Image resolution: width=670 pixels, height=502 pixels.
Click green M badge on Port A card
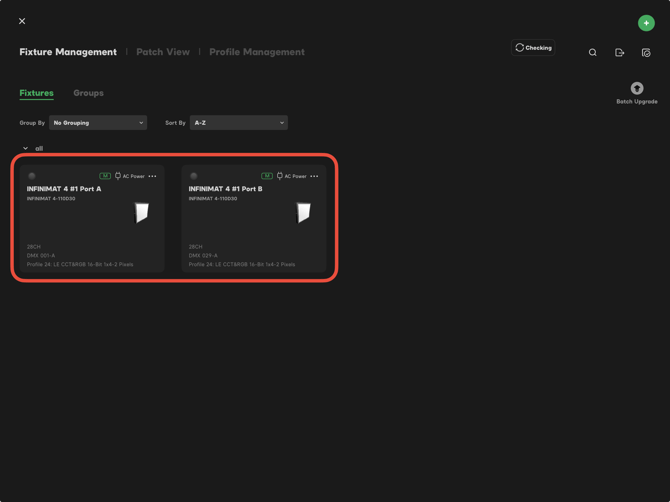coord(105,176)
